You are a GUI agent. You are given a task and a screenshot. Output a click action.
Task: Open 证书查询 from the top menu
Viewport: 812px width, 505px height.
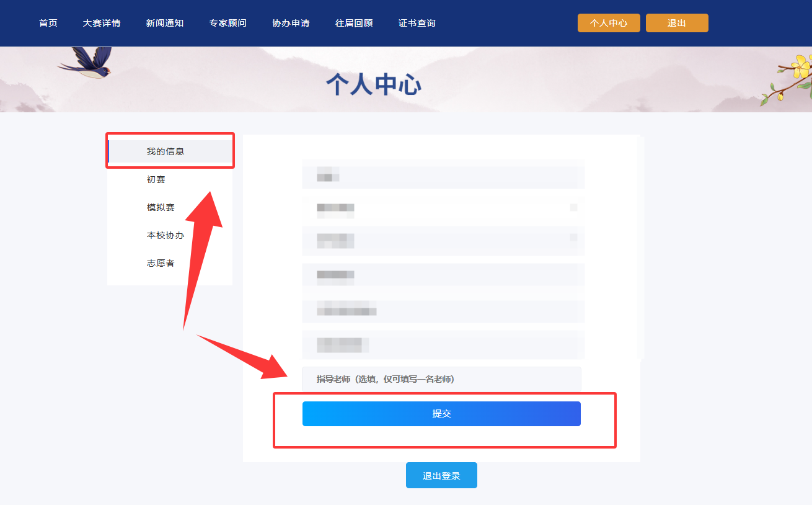point(417,23)
